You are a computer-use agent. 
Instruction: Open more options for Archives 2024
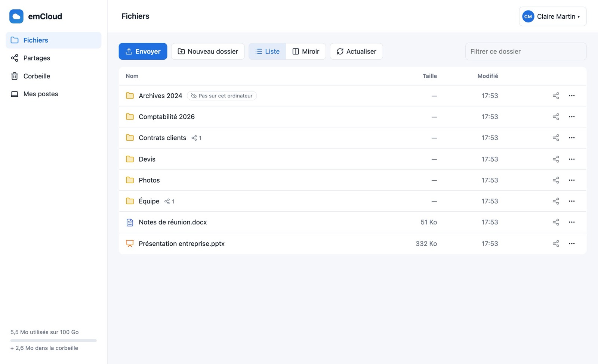(571, 96)
